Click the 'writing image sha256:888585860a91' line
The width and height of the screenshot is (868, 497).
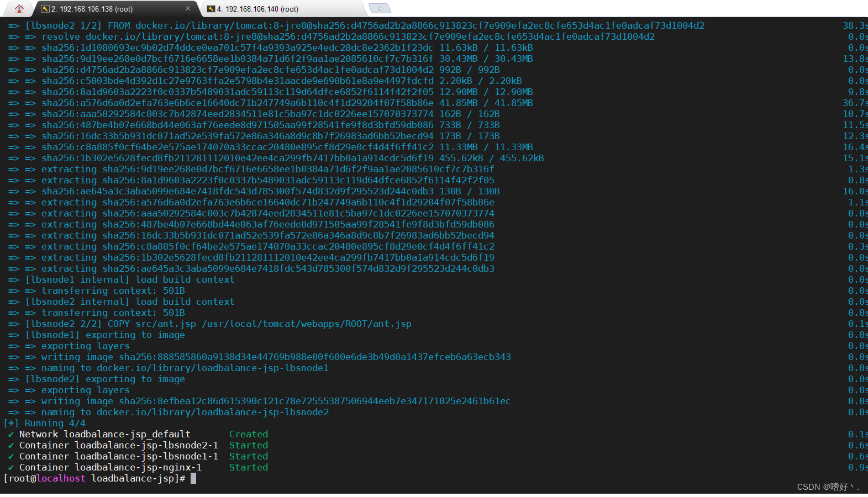tap(260, 357)
